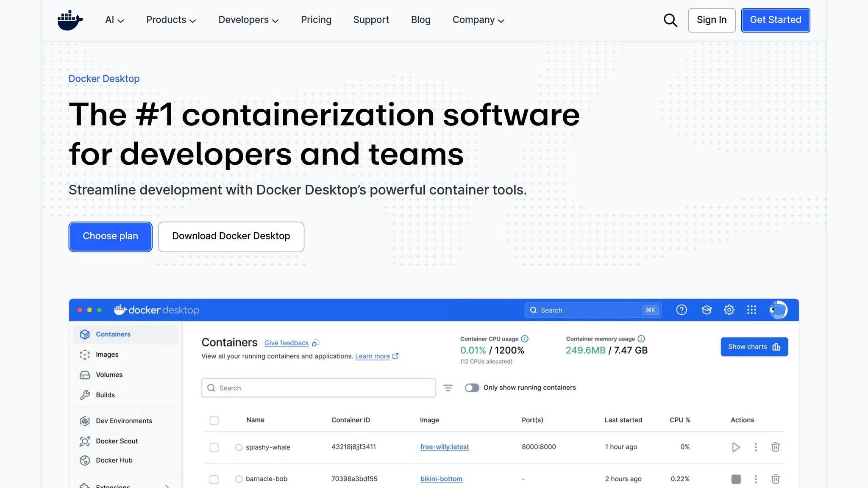Check the splashy-whale container checkbox
This screenshot has width=868, height=488.
[x=214, y=447]
